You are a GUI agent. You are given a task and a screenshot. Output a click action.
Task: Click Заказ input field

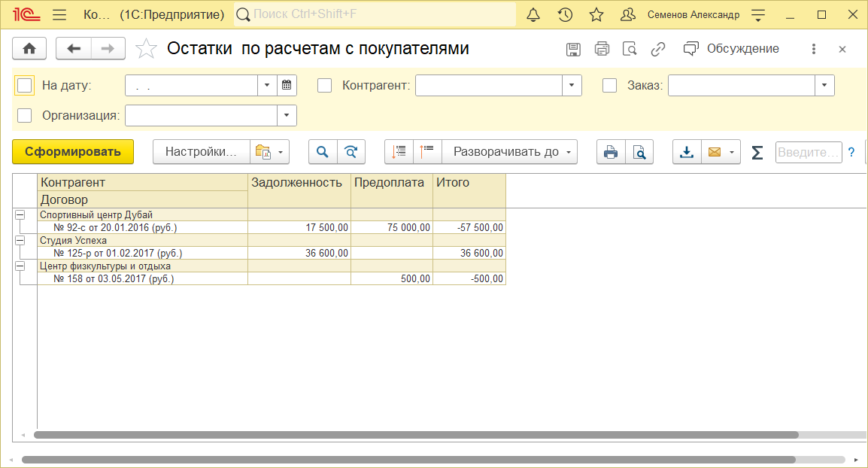click(741, 85)
